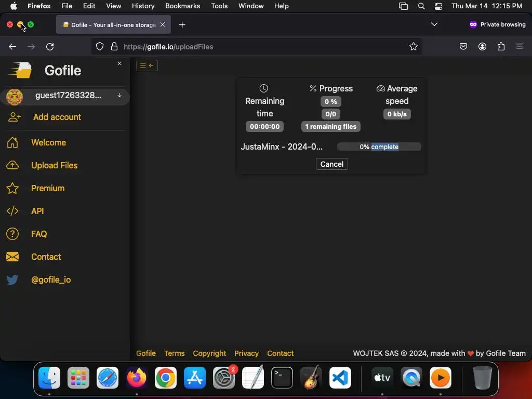Open Firefox account icon
Viewport: 532px width, 399px height.
point(482,46)
